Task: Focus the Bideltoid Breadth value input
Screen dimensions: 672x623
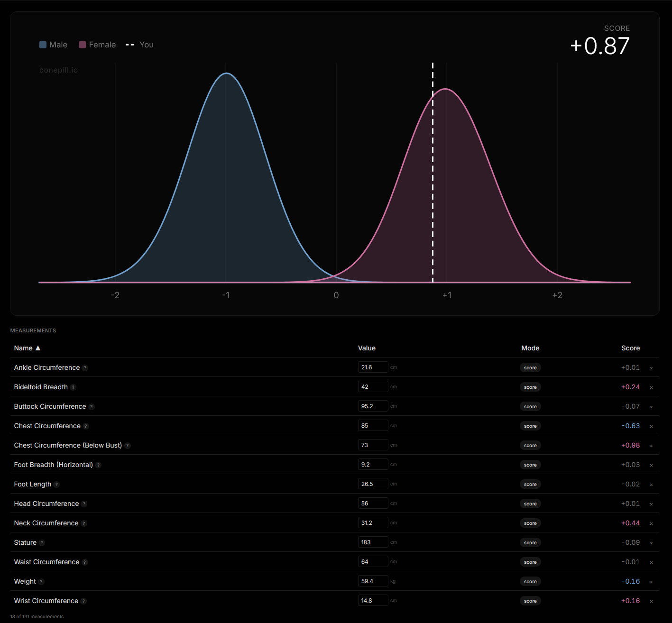Action: coord(373,387)
